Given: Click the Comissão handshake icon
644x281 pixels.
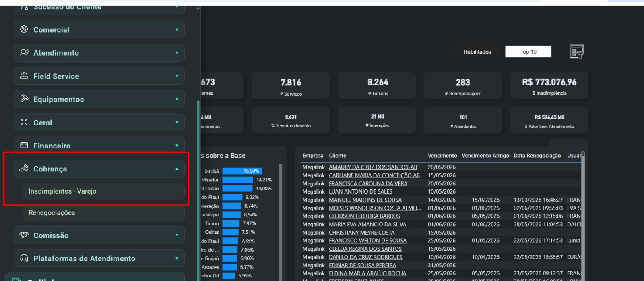Looking at the screenshot, I should 24,235.
